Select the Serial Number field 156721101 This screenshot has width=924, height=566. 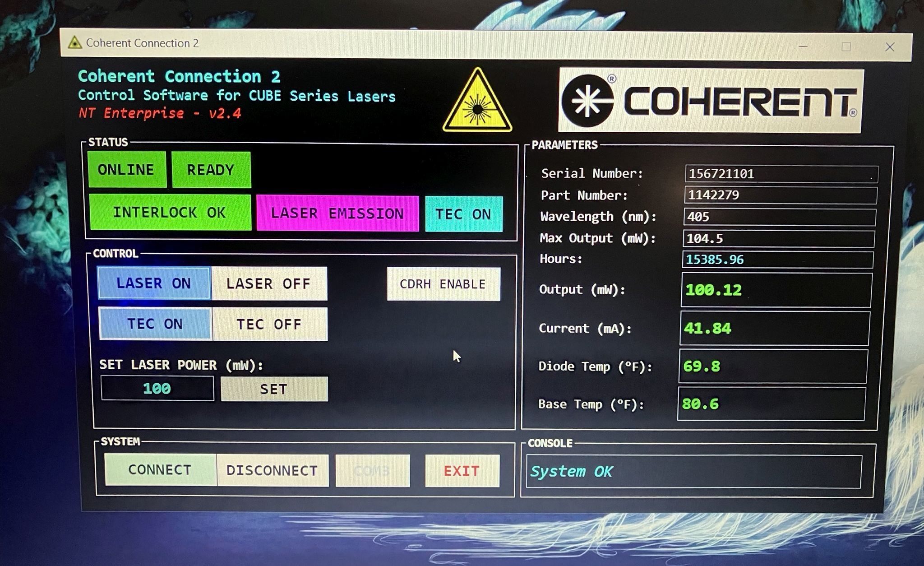781,174
